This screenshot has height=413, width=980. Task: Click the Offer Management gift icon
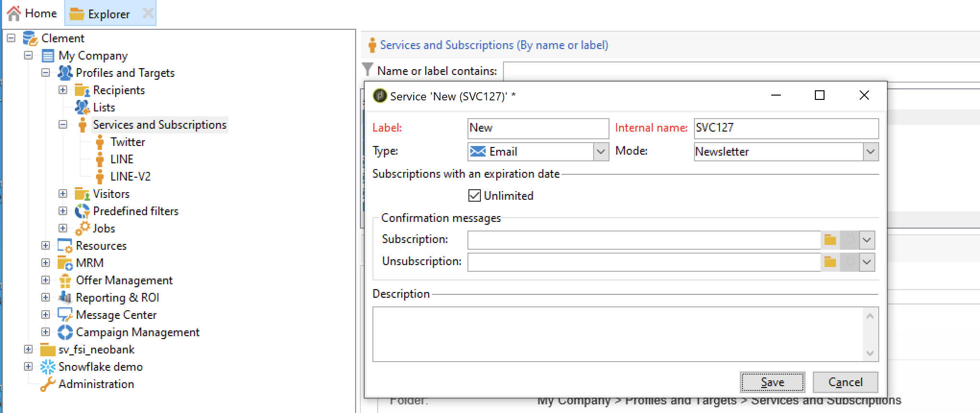coord(65,280)
